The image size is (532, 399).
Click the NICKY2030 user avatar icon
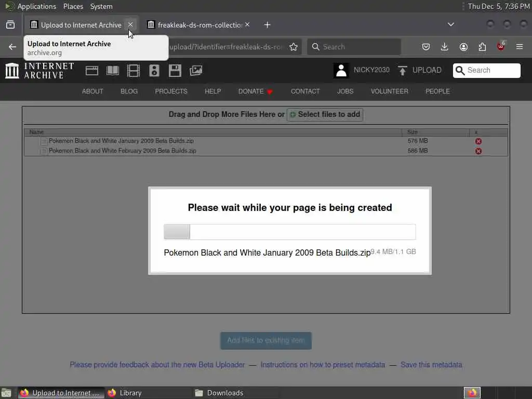pyautogui.click(x=341, y=70)
